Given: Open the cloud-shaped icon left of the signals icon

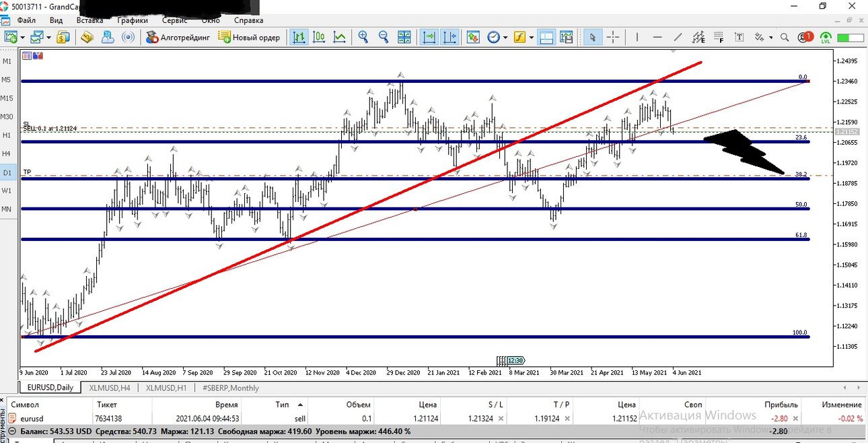Looking at the screenshot, I should tap(108, 37).
